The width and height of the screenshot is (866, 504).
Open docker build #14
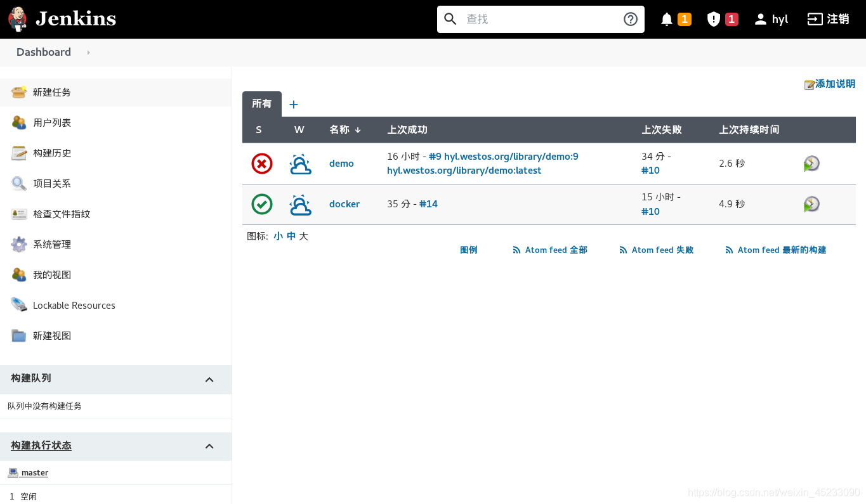428,204
